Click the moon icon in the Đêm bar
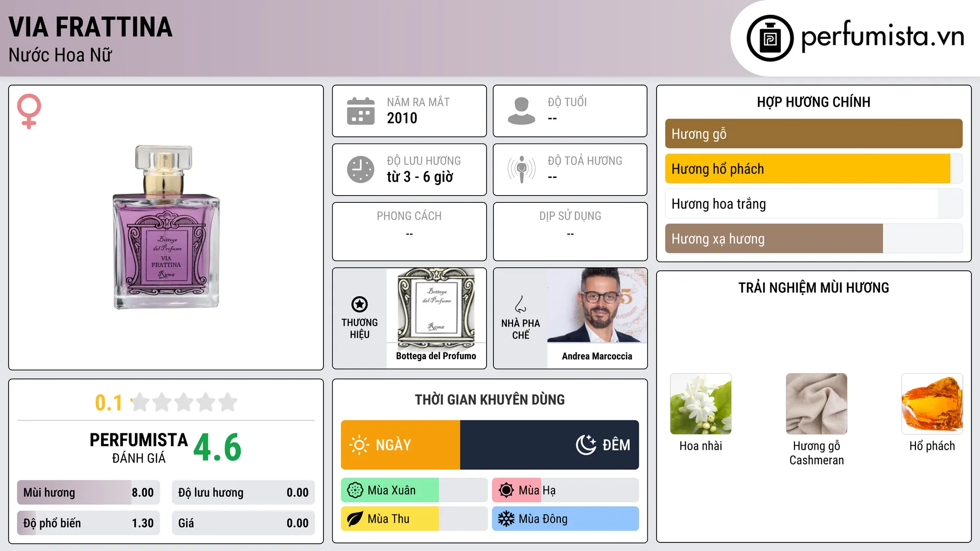980x551 pixels. tap(586, 445)
